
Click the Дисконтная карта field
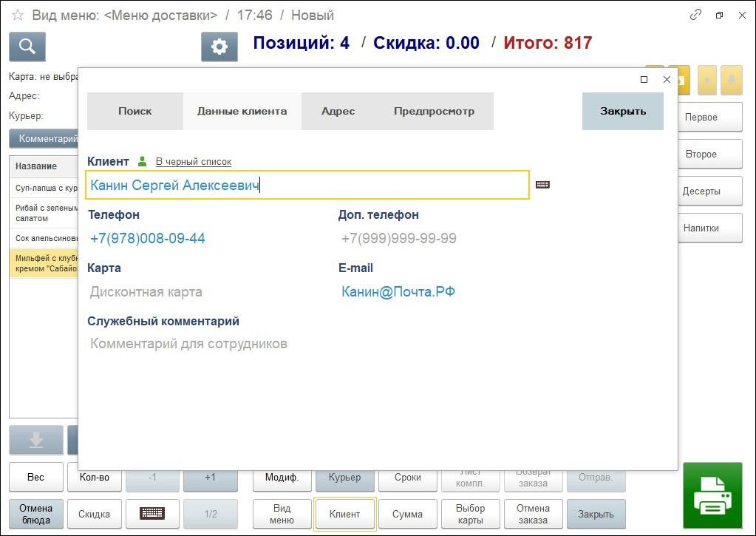(207, 292)
